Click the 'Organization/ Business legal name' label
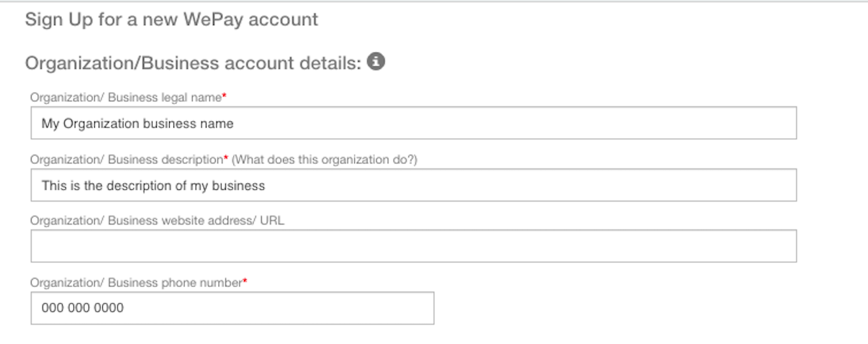 [125, 97]
